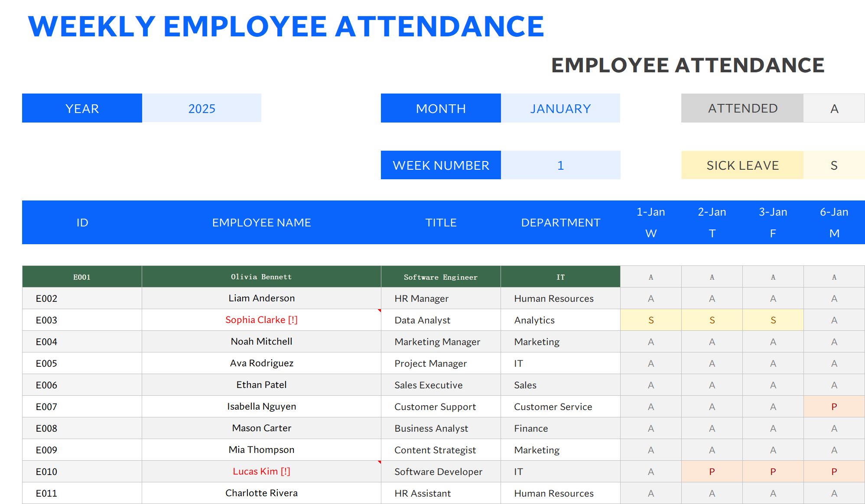This screenshot has width=865, height=504.
Task: Select the Ethan Patel name cell
Action: (x=261, y=385)
